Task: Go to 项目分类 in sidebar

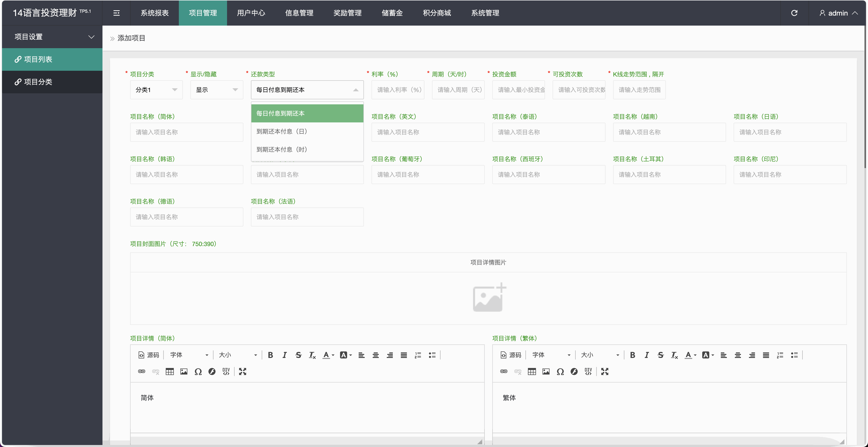Action: coord(38,82)
